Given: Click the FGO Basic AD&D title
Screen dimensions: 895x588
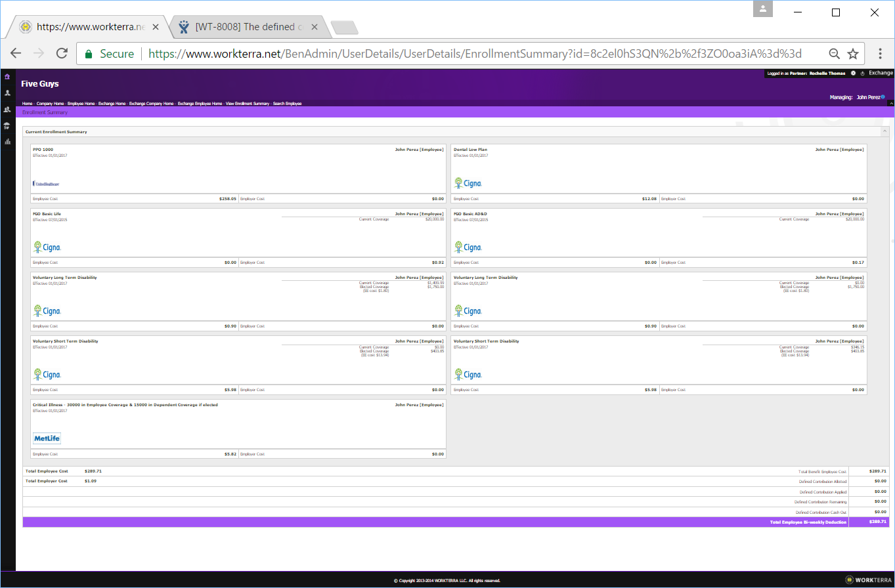Looking at the screenshot, I should [470, 214].
